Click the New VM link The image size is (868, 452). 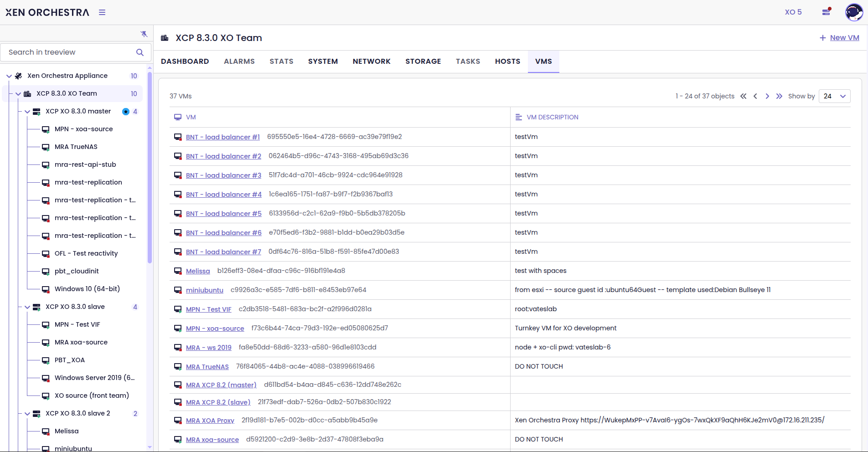tap(844, 38)
